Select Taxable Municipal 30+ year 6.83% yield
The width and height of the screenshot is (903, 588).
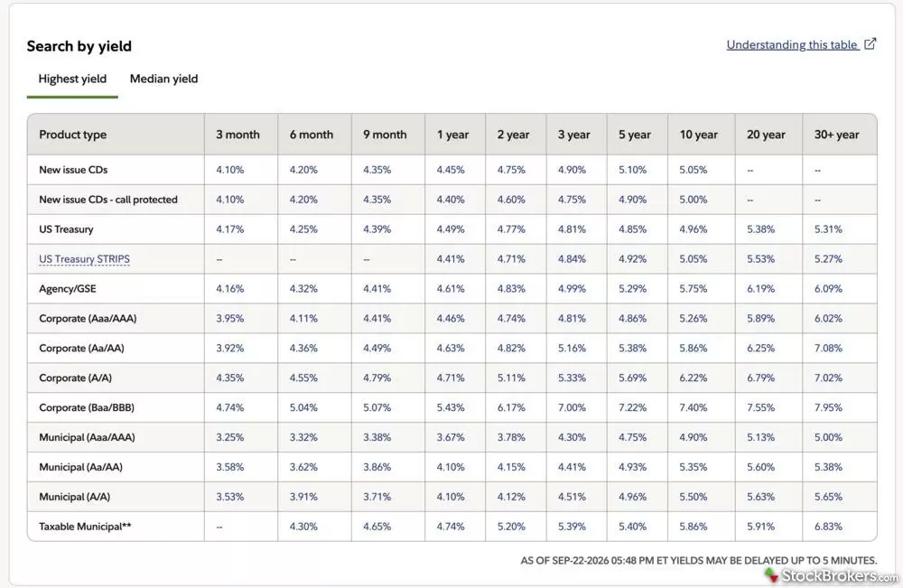click(828, 527)
